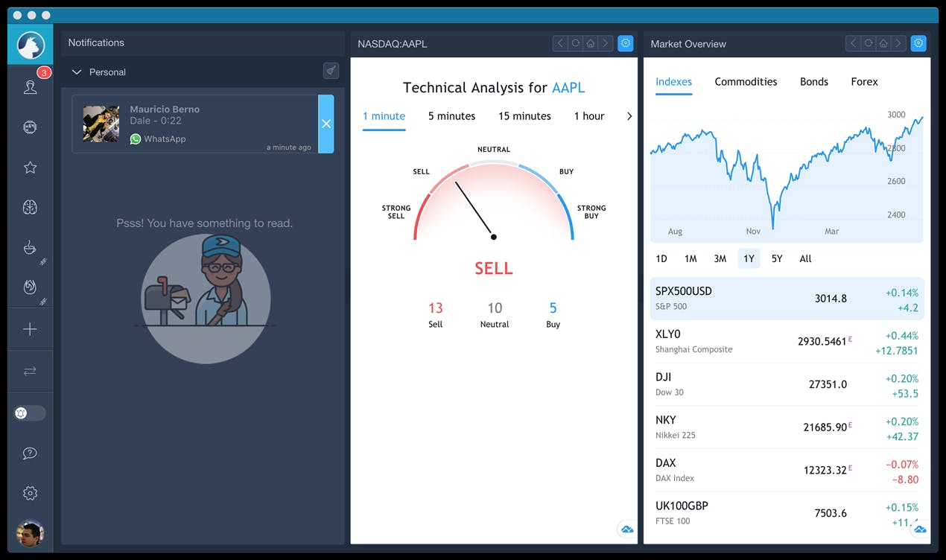This screenshot has width=946, height=560.
Task: Set chart range to 1D
Action: tap(661, 258)
